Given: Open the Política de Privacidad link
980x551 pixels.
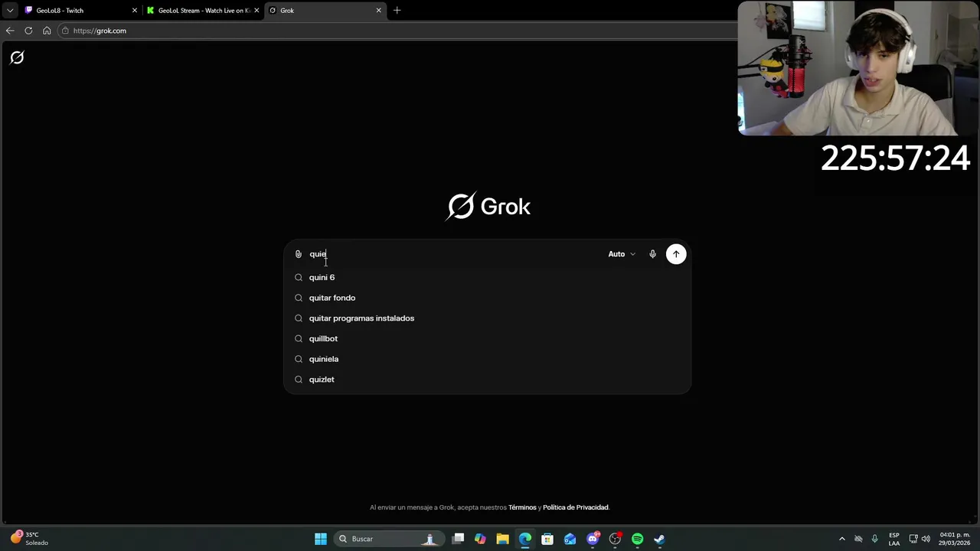Looking at the screenshot, I should click(x=576, y=507).
